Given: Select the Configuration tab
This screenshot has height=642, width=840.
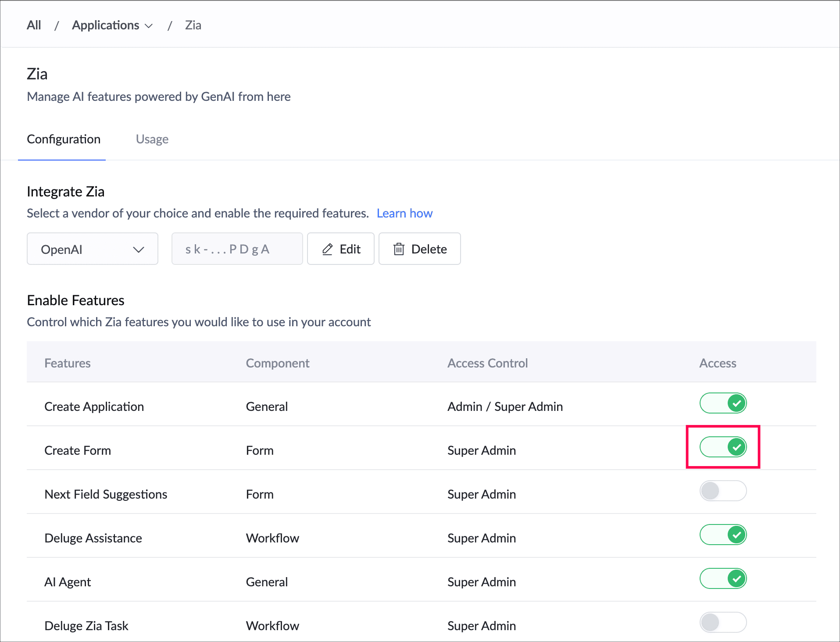Looking at the screenshot, I should pos(64,139).
